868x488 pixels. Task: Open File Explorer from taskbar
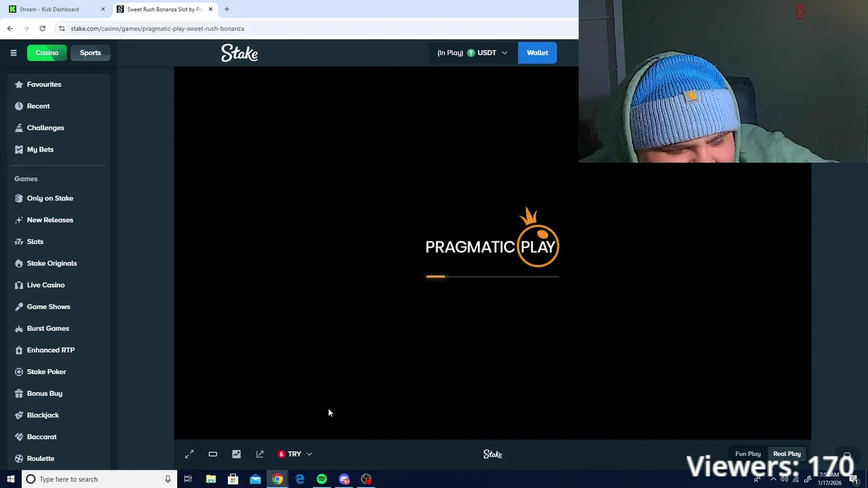coord(211,479)
